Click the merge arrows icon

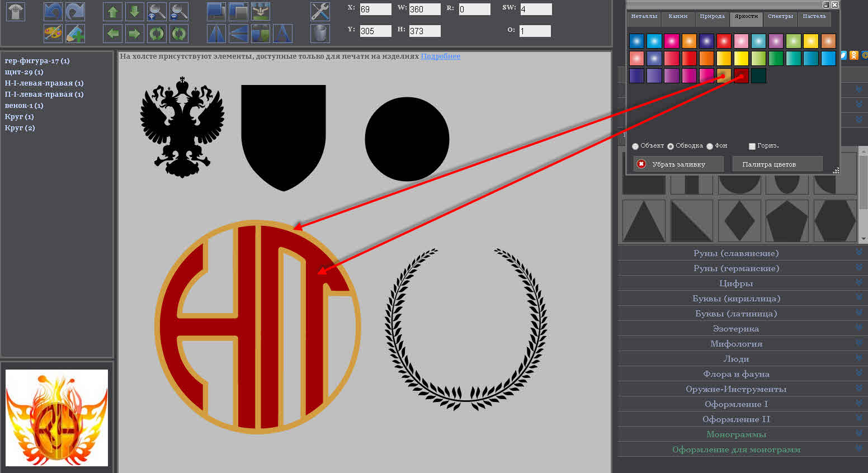point(260,11)
